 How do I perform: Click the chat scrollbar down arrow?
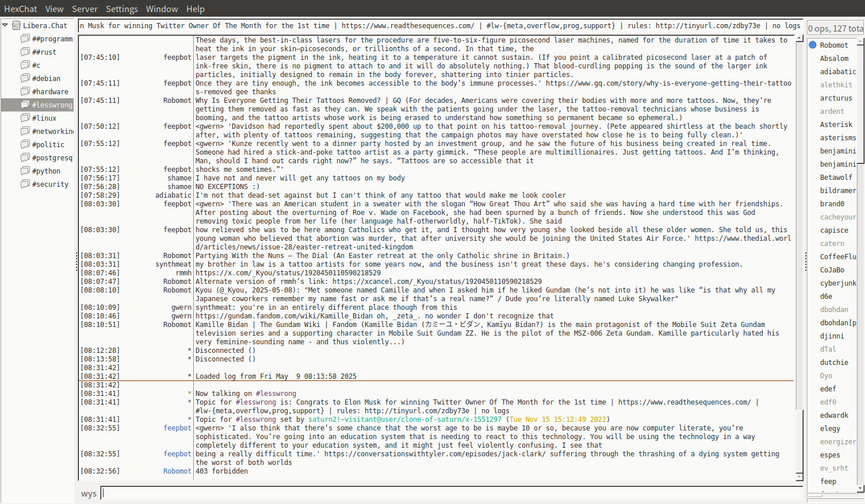point(799,476)
